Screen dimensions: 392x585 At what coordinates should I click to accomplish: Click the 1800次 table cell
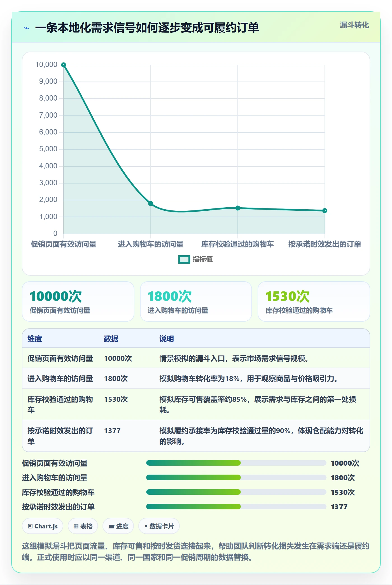(116, 379)
